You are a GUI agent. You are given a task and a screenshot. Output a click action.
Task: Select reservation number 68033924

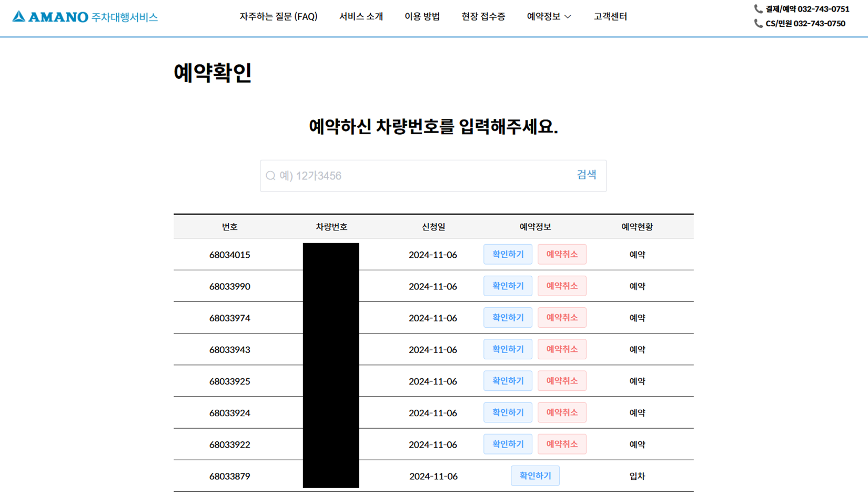point(229,412)
